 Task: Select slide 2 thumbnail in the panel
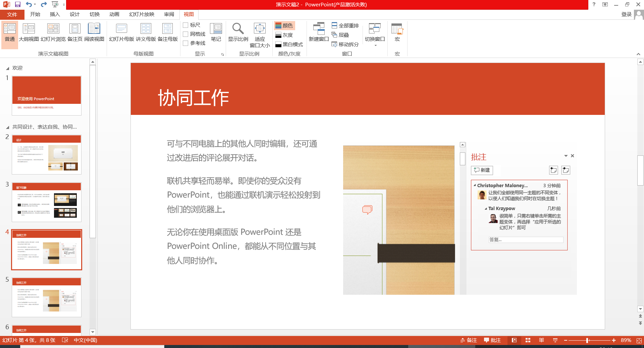pos(47,154)
